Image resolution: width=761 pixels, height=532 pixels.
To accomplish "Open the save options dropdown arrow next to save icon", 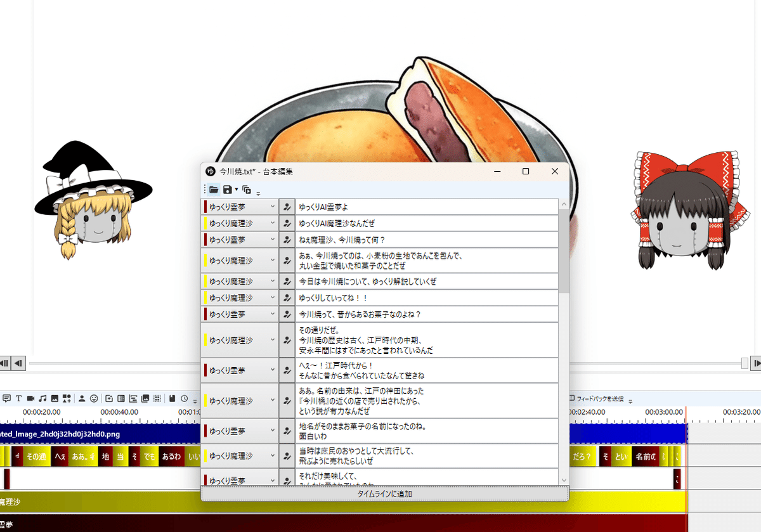I will tap(237, 189).
